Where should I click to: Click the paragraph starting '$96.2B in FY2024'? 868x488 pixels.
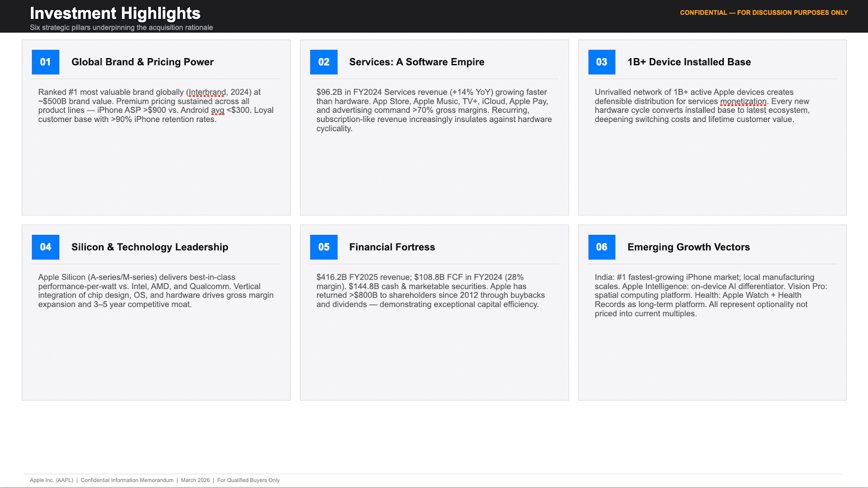(x=434, y=111)
